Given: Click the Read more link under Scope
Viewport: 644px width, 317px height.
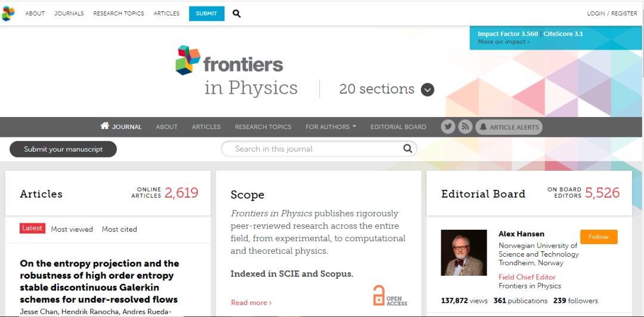Looking at the screenshot, I should click(251, 303).
